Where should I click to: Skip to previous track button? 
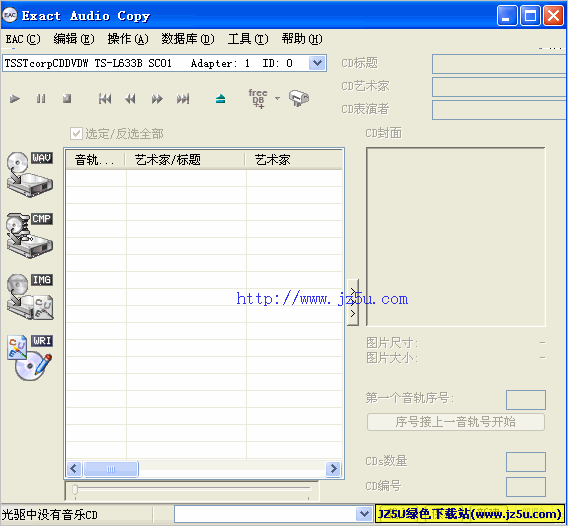(x=105, y=99)
